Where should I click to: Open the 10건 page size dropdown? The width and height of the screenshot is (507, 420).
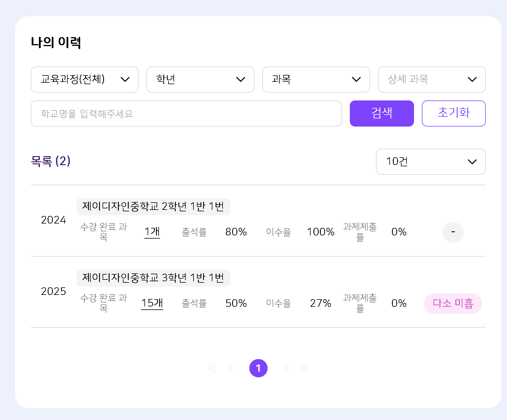[x=431, y=162]
